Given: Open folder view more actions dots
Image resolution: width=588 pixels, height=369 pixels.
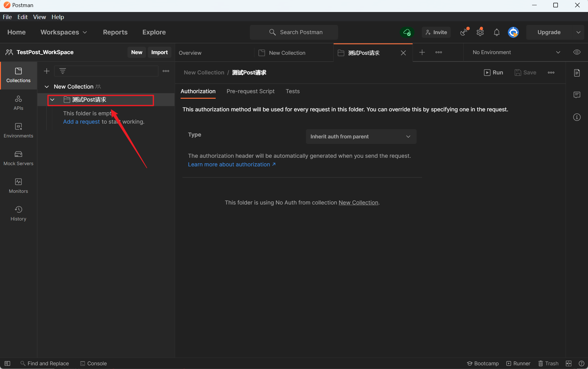Looking at the screenshot, I should [x=551, y=73].
